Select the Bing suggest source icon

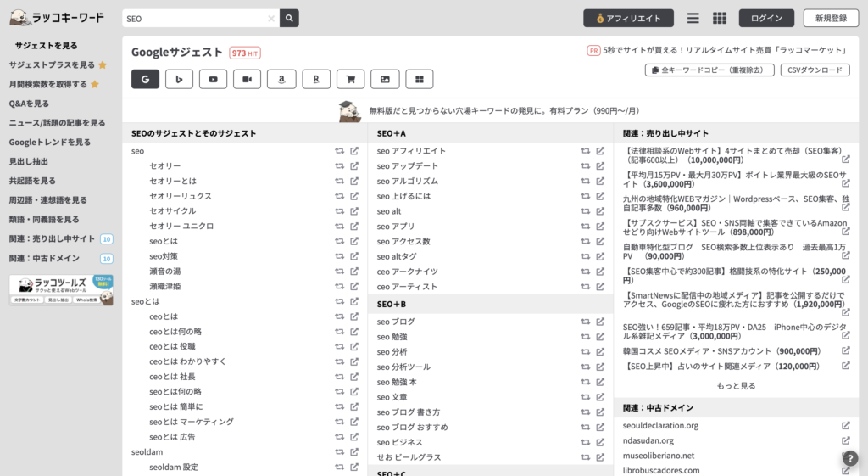179,79
